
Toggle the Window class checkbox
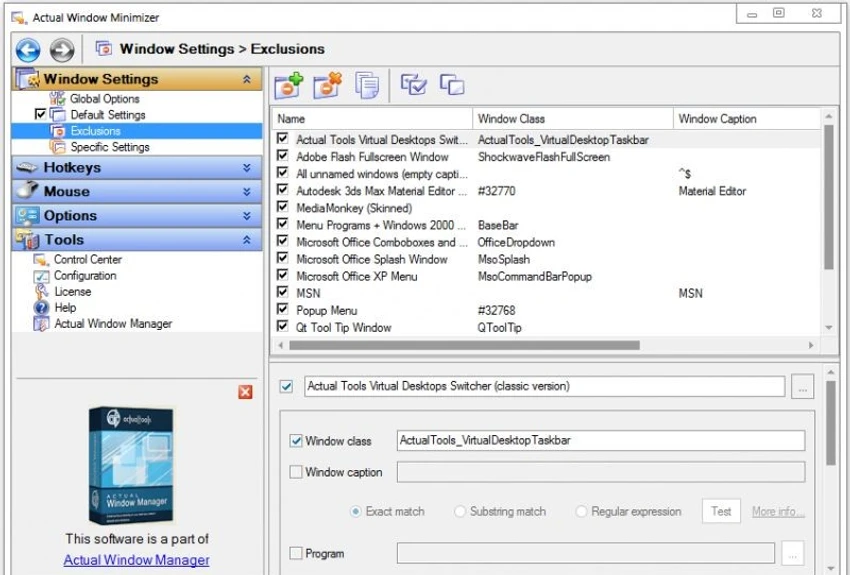296,441
